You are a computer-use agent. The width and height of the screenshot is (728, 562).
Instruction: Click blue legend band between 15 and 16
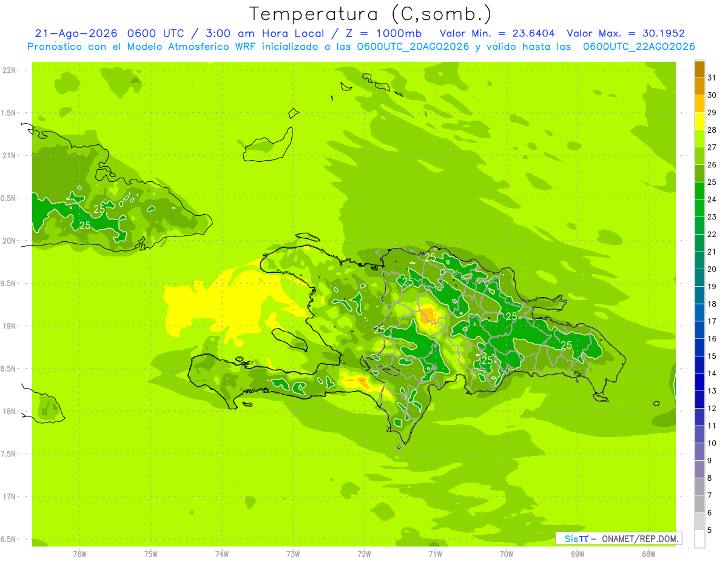click(699, 347)
